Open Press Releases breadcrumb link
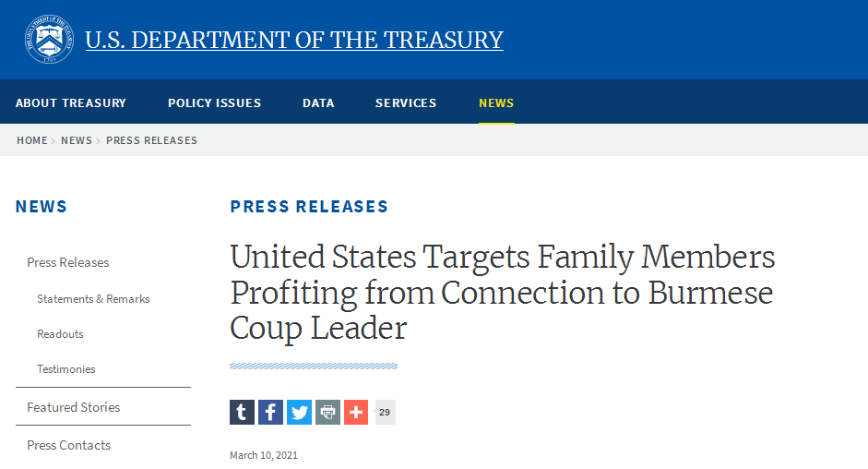The height and width of the screenshot is (469, 868). click(x=151, y=140)
